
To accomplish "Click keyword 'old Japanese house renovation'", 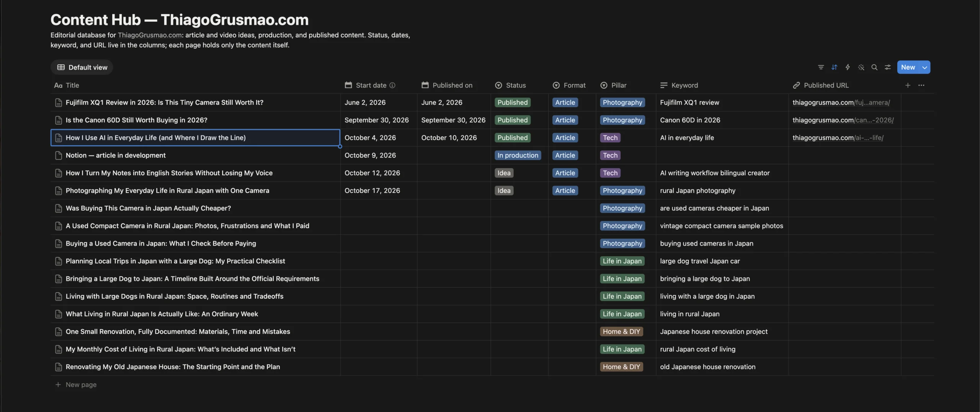I will coord(707,367).
